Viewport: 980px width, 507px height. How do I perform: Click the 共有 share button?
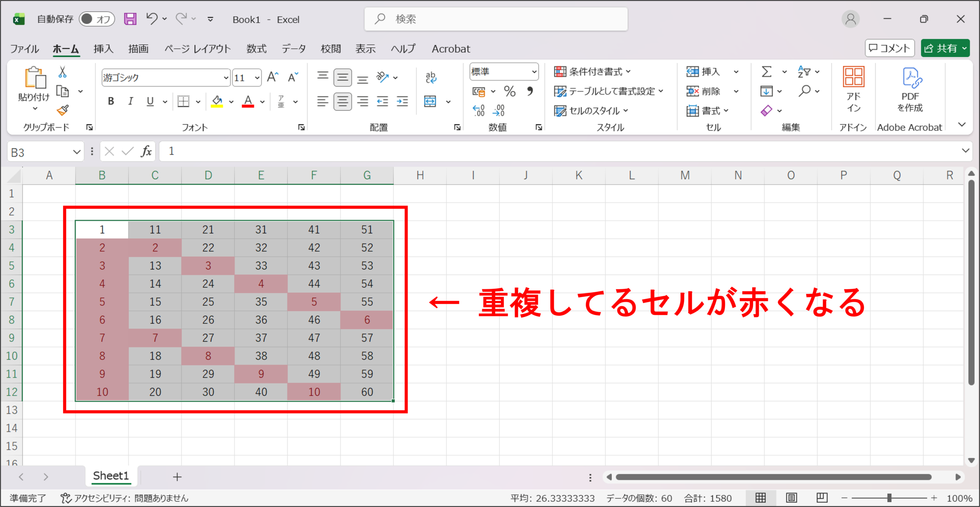[945, 48]
